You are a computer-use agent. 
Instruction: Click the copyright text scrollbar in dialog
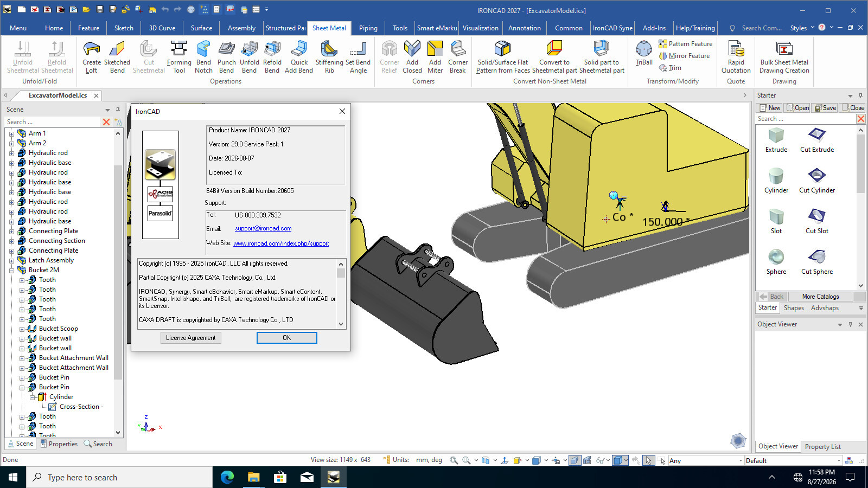341,294
